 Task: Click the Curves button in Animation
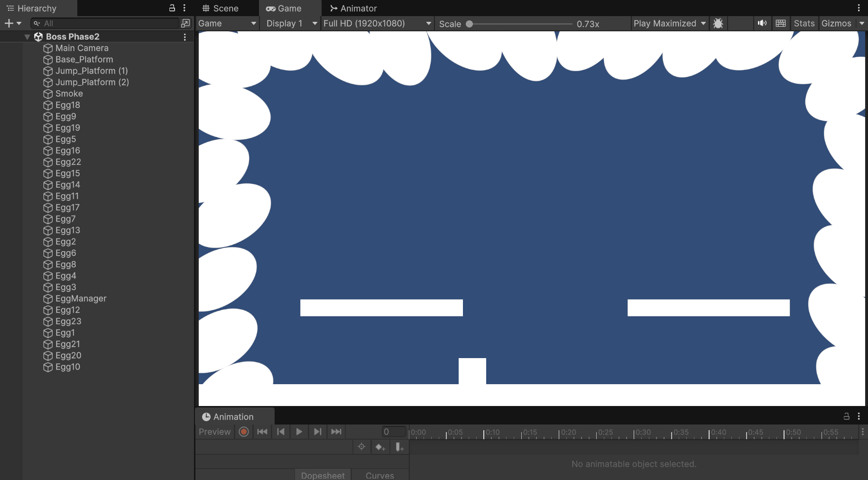point(379,475)
